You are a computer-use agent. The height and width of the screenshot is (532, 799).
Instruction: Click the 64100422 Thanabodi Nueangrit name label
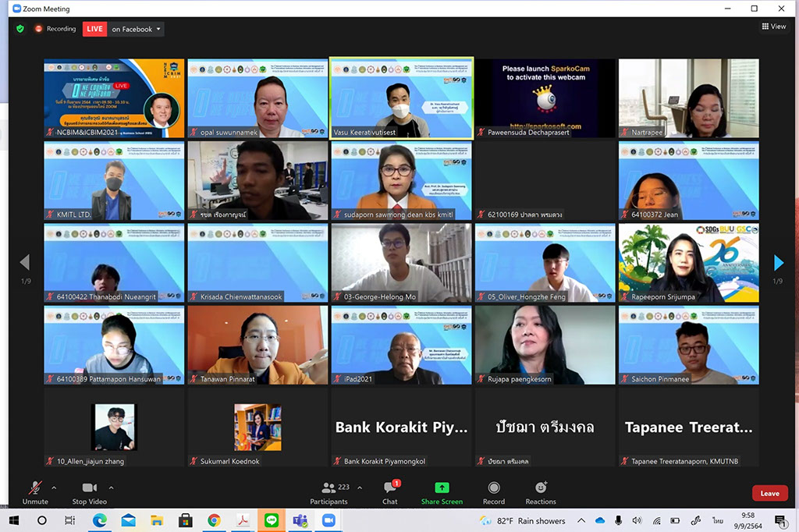click(x=106, y=296)
